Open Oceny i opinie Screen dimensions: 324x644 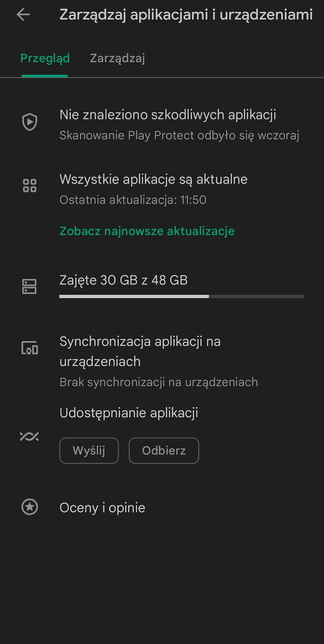[103, 508]
